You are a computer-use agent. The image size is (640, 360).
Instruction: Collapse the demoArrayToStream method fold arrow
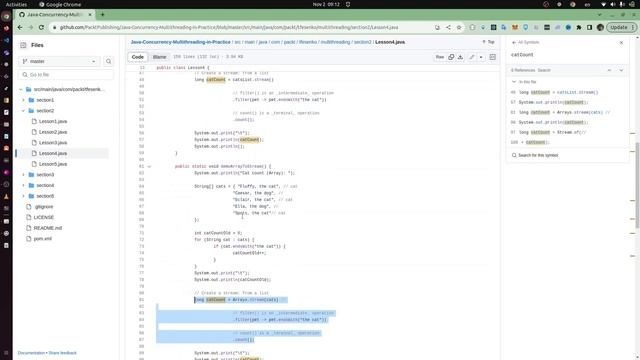point(149,167)
